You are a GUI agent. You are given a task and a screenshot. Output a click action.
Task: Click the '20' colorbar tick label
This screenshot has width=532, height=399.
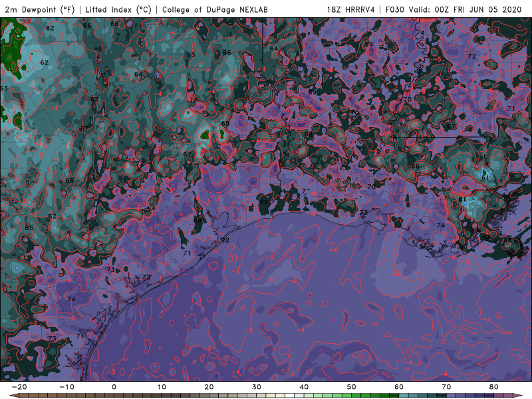click(x=209, y=387)
